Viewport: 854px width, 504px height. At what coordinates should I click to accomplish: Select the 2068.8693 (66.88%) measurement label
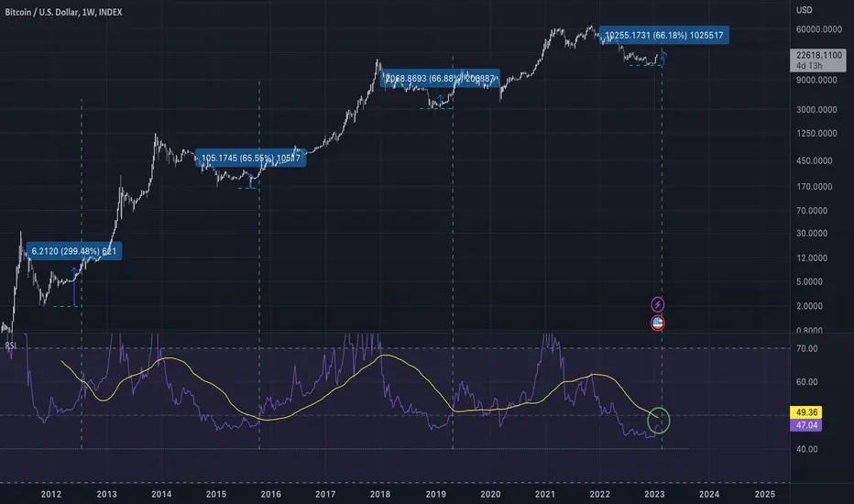[440, 79]
